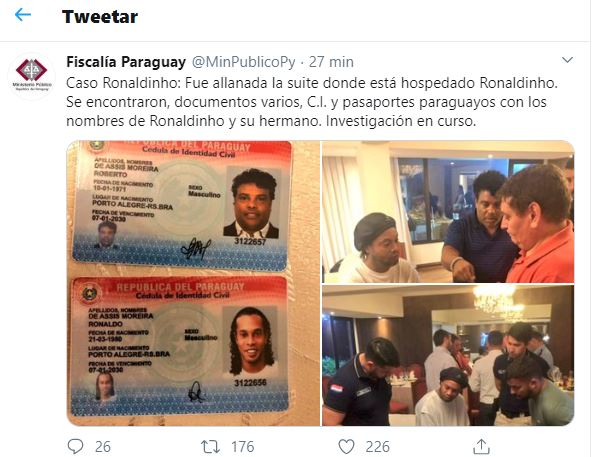593x457 pixels.
Task: Click the Tweetar page heading
Action: coord(100,17)
